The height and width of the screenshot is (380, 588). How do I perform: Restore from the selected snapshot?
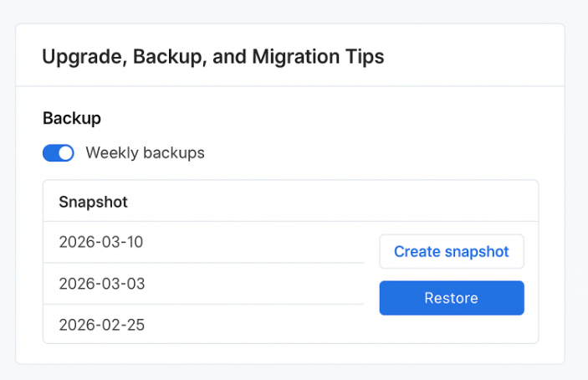[452, 298]
